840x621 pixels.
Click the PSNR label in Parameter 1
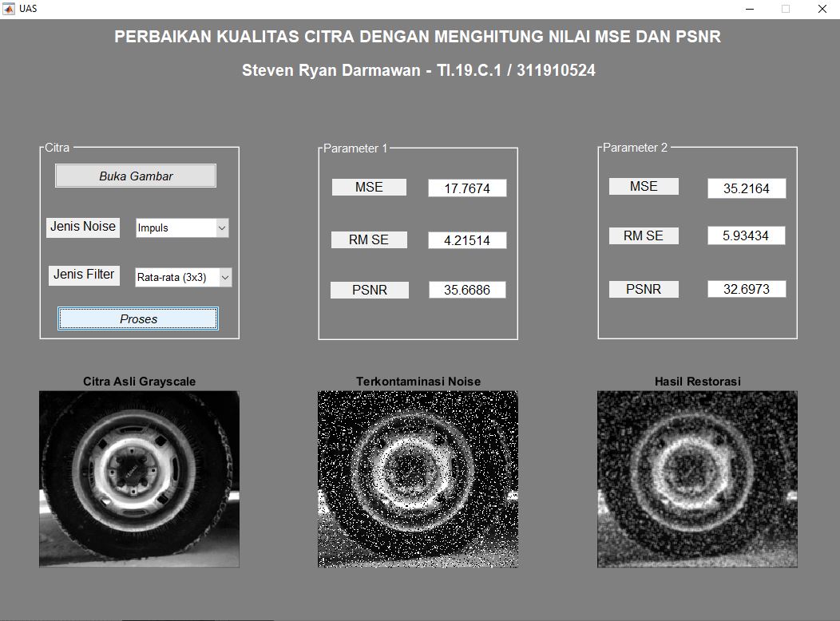coord(369,289)
